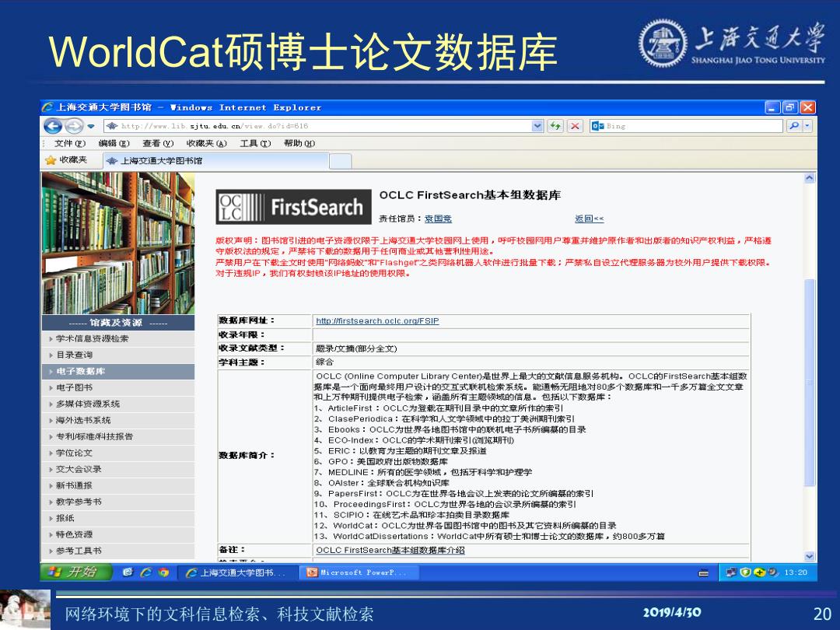Click the IE logo in the title bar
Viewport: 840px width, 630px height.
coord(47,107)
